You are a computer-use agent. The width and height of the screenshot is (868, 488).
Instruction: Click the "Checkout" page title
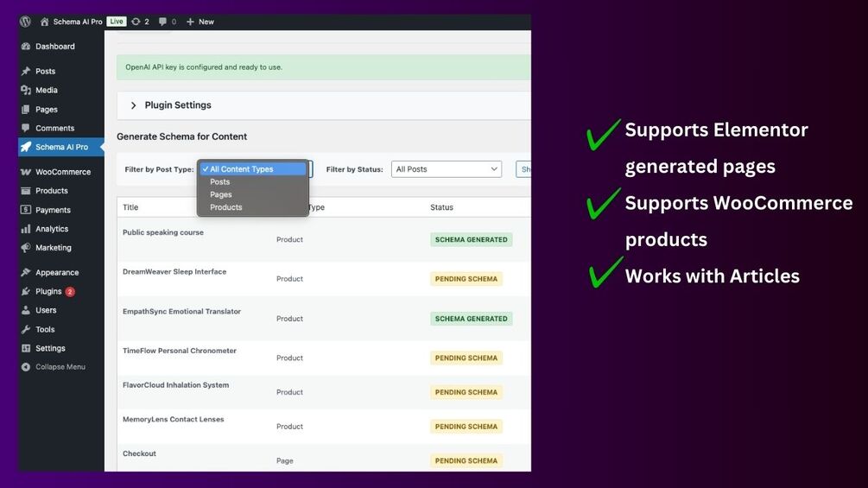[140, 453]
